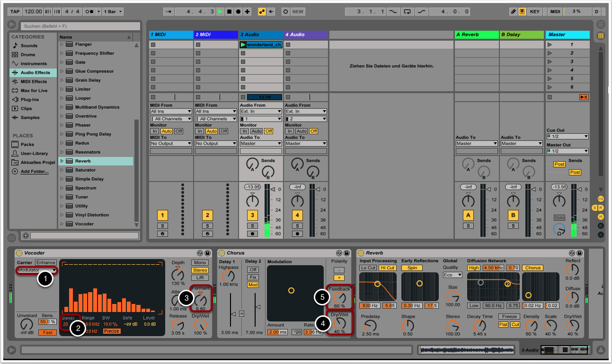This screenshot has height=364, width=612.
Task: Expand the Saturator folder in the browser
Action: coord(62,170)
